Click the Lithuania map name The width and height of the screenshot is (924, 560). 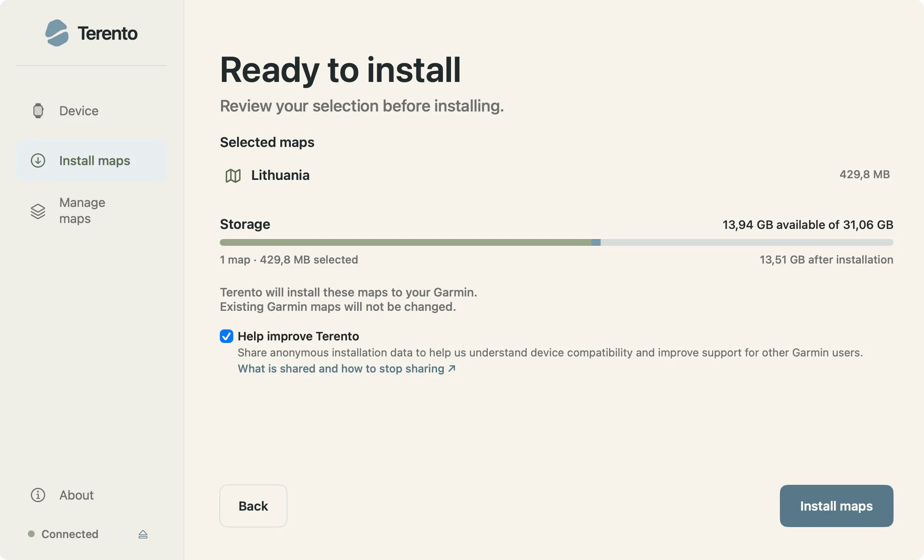tap(280, 175)
